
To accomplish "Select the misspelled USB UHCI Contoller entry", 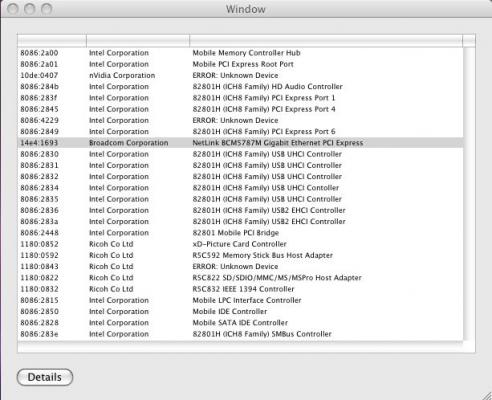I will click(x=266, y=188).
